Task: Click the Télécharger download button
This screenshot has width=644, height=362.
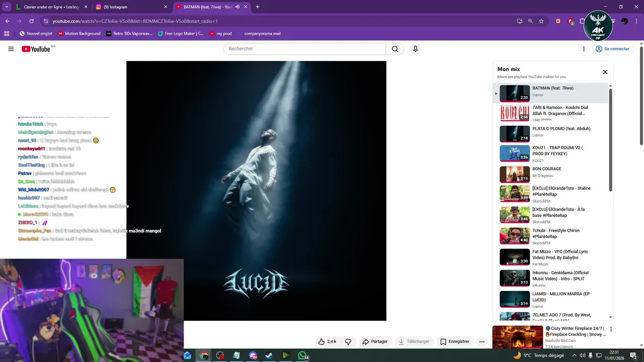Action: click(x=414, y=341)
